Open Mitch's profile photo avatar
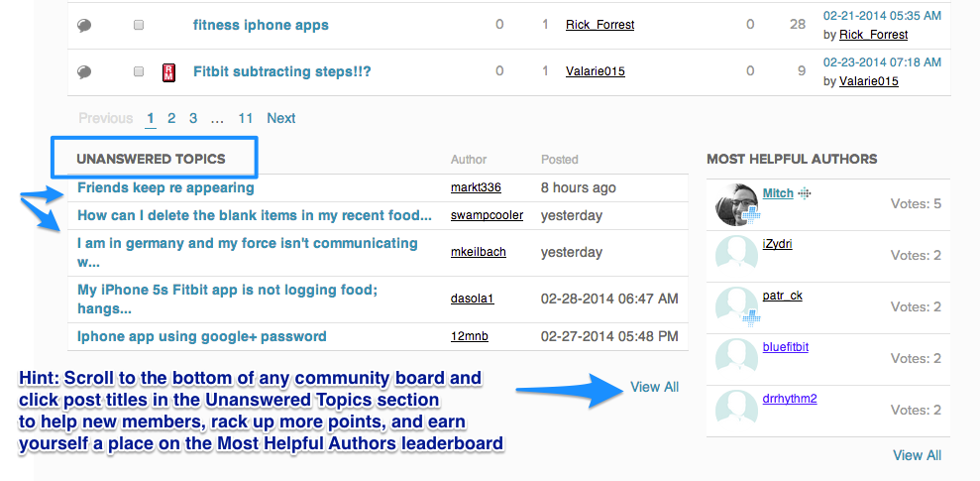This screenshot has height=481, width=980. click(x=736, y=204)
